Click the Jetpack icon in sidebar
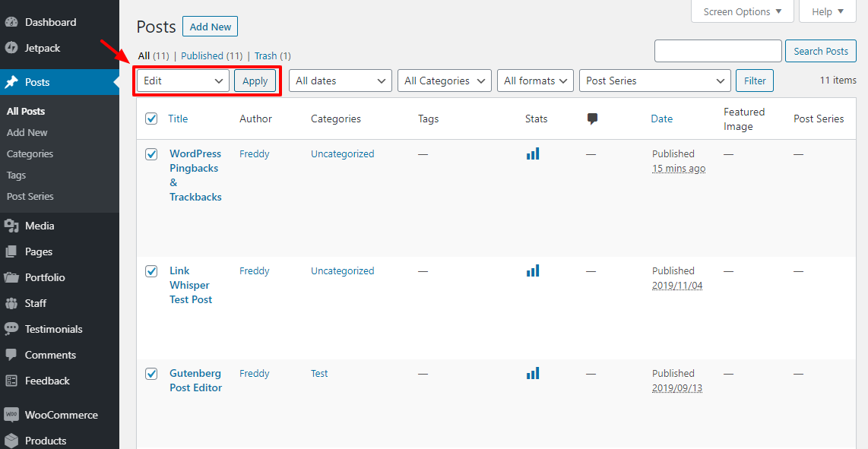 point(11,48)
